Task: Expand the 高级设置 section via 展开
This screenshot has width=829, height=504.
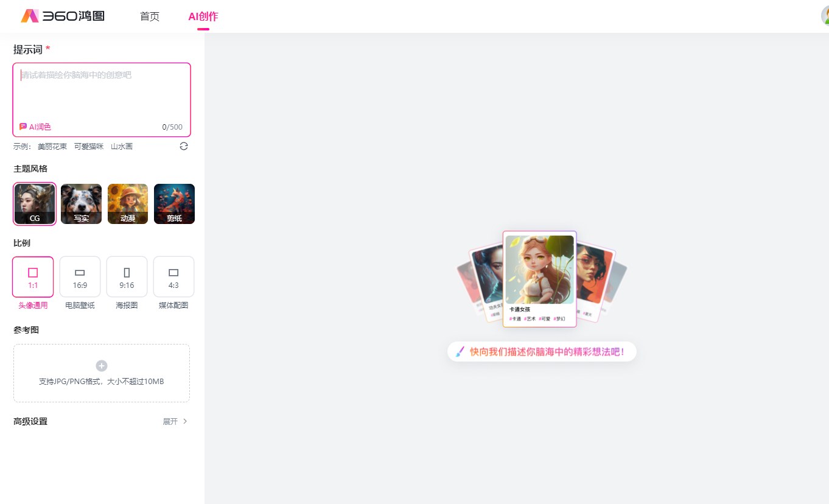Action: point(175,421)
